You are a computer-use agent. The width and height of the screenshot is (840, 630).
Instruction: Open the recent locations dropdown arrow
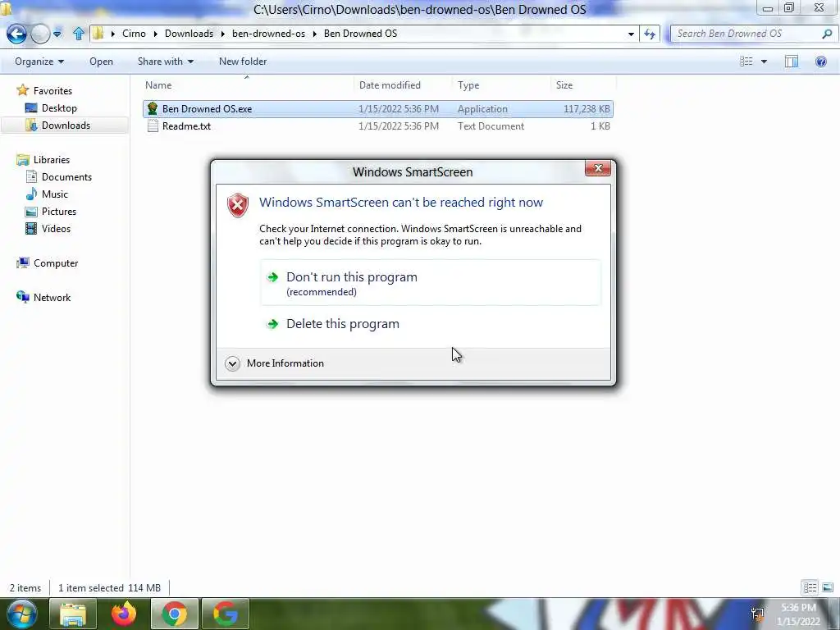57,34
